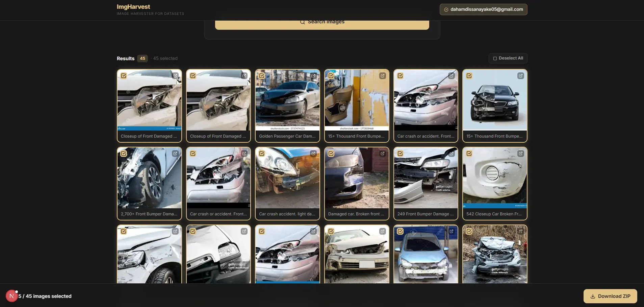The image size is (644, 307).
Task: Open source link on 2,700+ Front Bumper image
Action: pos(175,153)
